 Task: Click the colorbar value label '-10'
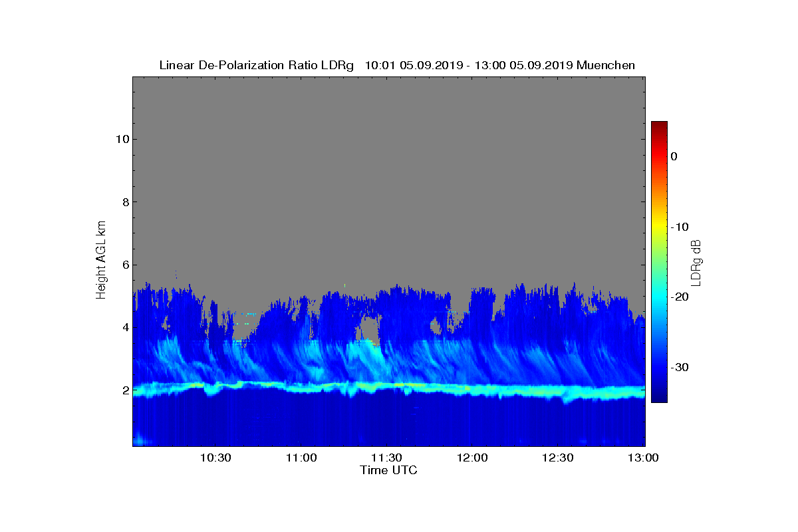(x=679, y=227)
